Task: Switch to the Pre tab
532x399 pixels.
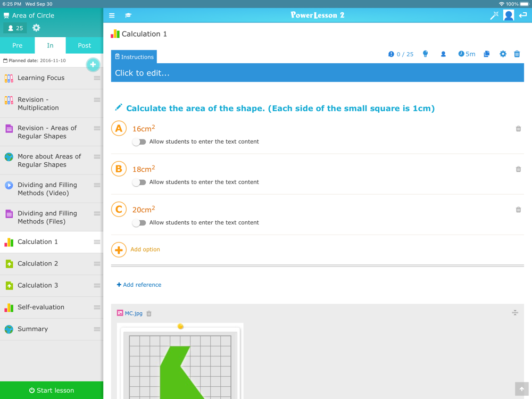Action: point(18,45)
